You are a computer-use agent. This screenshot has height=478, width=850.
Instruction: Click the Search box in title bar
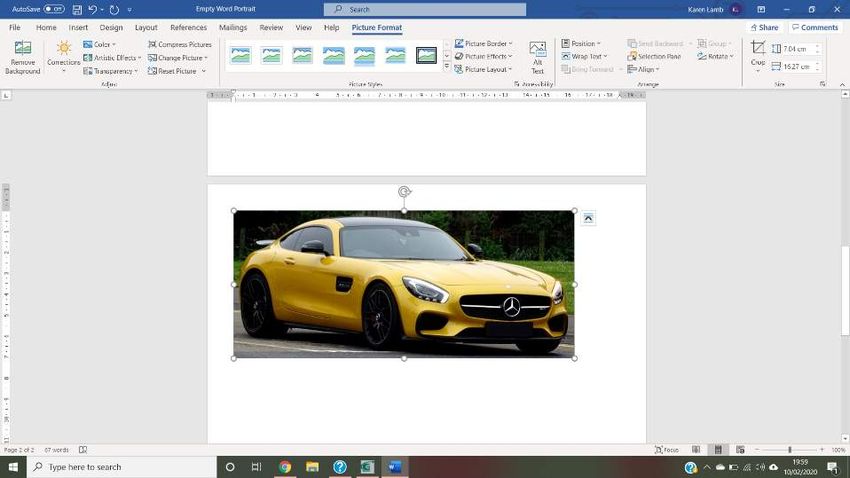tap(425, 9)
